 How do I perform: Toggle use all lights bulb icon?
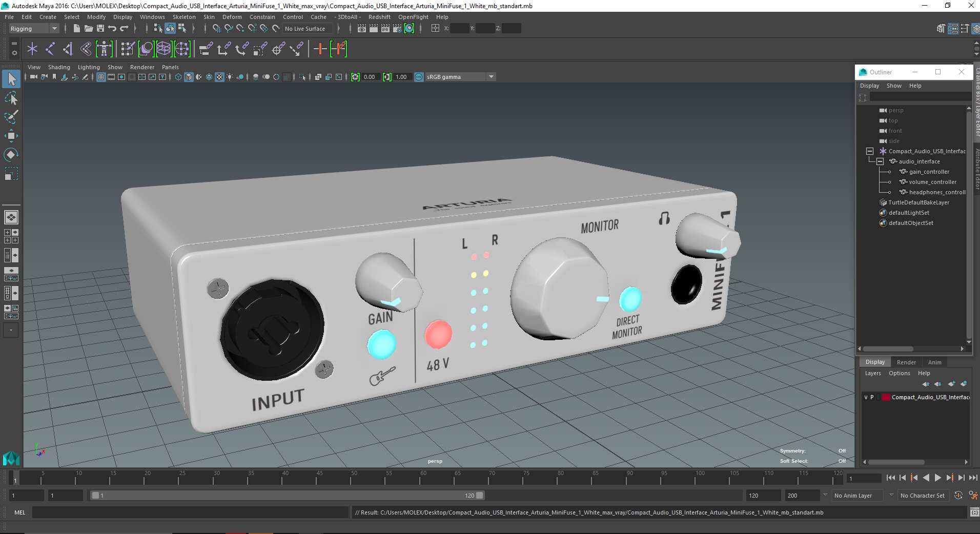230,77
